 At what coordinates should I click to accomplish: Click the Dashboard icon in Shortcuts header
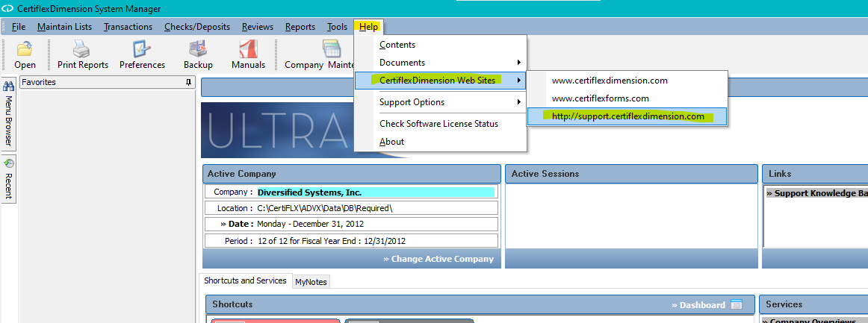coord(737,305)
